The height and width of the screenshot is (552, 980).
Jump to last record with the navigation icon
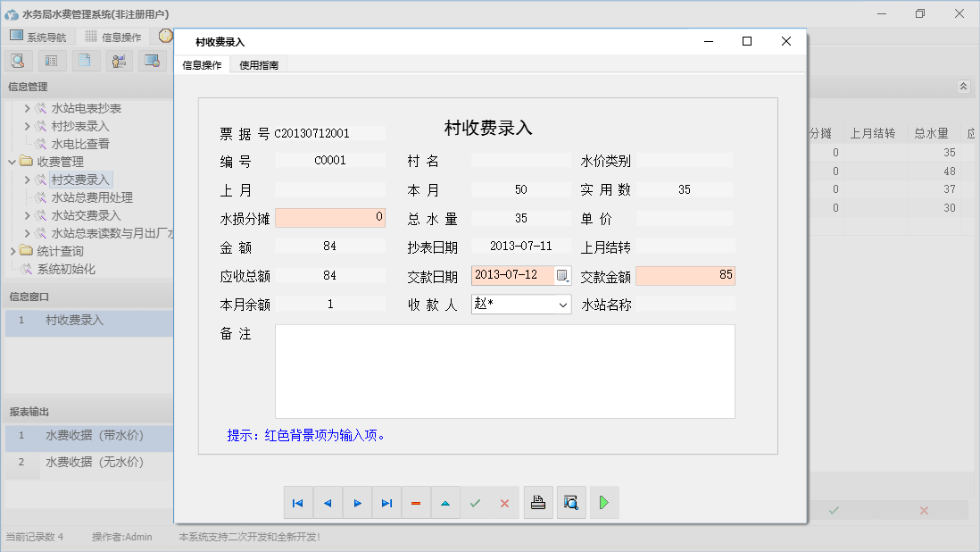pyautogui.click(x=386, y=502)
